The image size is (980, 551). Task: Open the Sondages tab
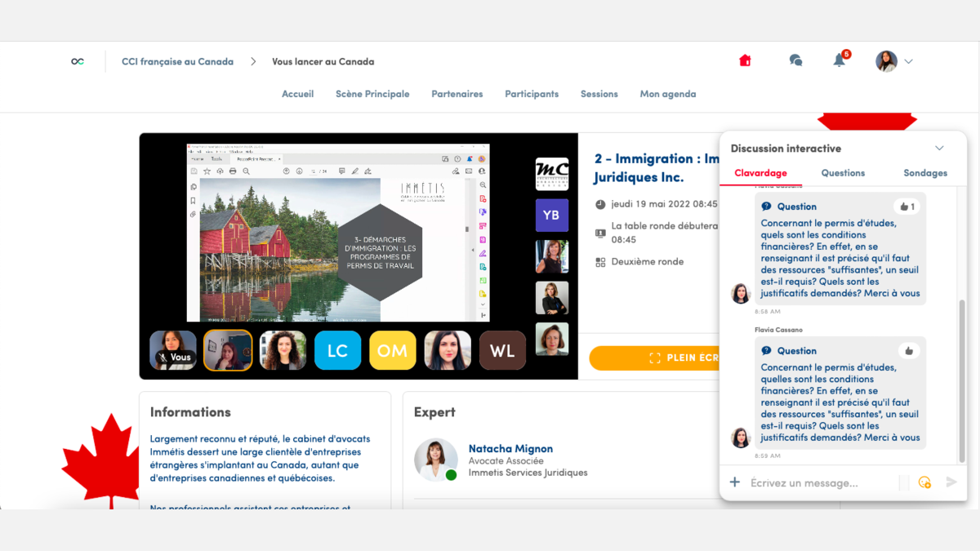(924, 173)
